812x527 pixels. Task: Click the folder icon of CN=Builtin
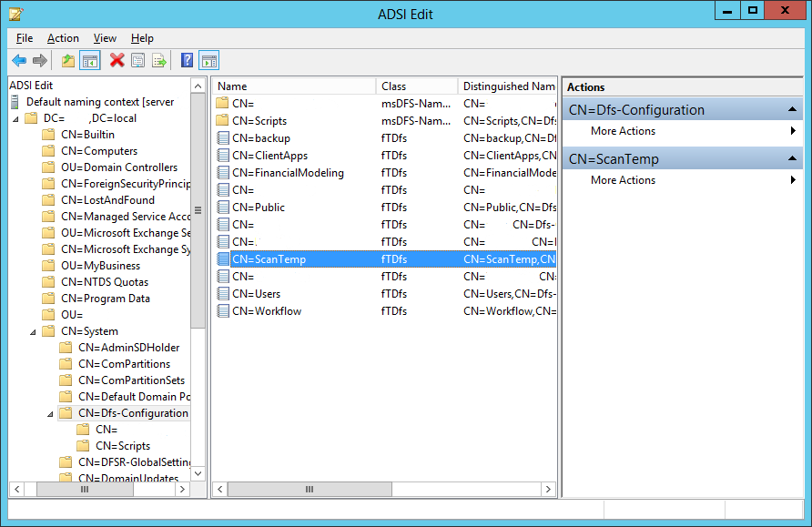pyautogui.click(x=48, y=135)
